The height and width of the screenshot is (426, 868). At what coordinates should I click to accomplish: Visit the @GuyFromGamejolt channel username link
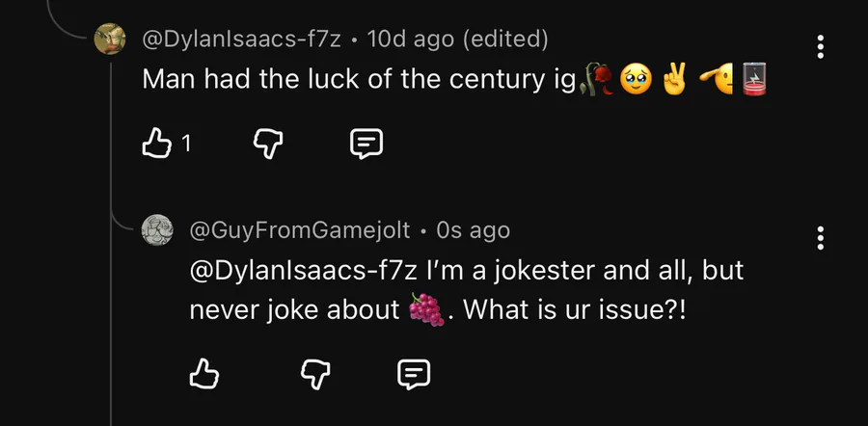coord(300,230)
